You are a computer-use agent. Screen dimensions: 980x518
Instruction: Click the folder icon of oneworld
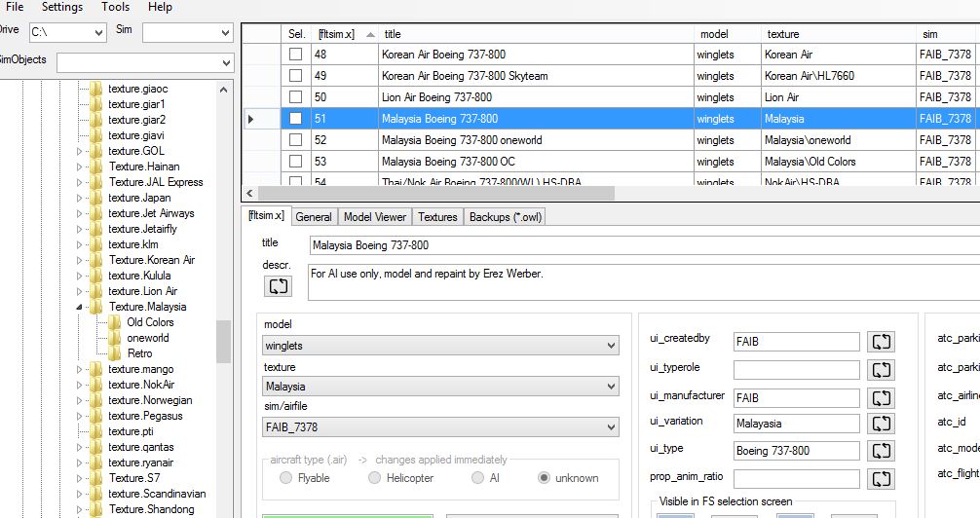pos(115,338)
